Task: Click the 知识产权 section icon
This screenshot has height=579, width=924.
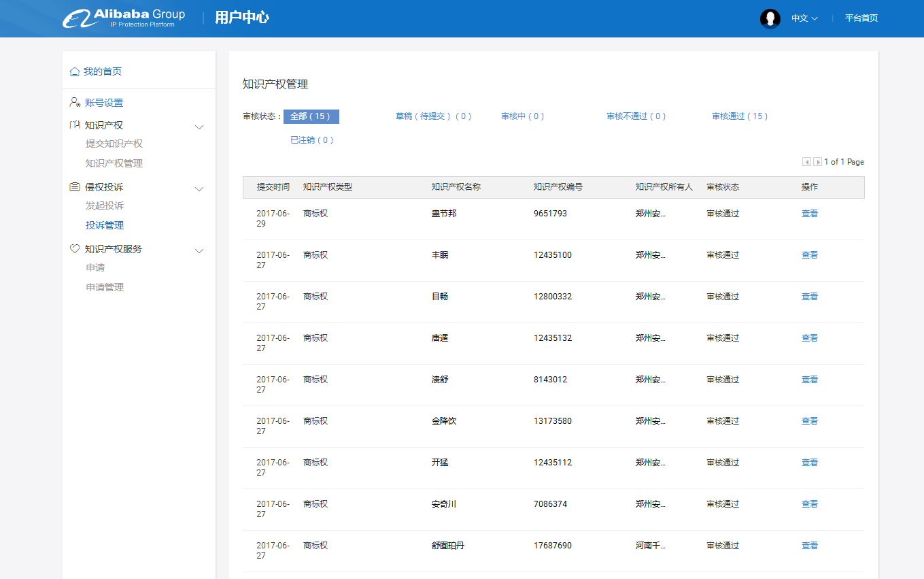Action: point(75,125)
